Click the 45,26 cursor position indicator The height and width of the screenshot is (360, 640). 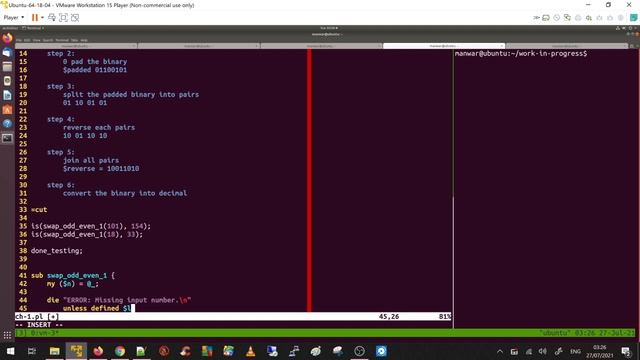[x=389, y=316]
